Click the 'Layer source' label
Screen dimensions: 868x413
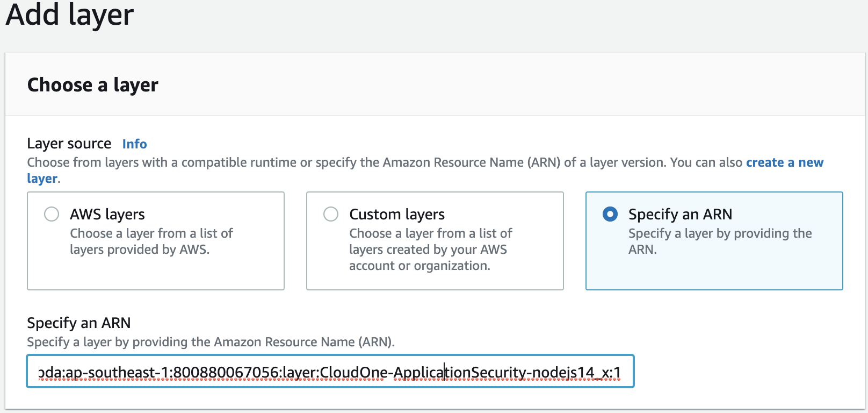pos(69,144)
